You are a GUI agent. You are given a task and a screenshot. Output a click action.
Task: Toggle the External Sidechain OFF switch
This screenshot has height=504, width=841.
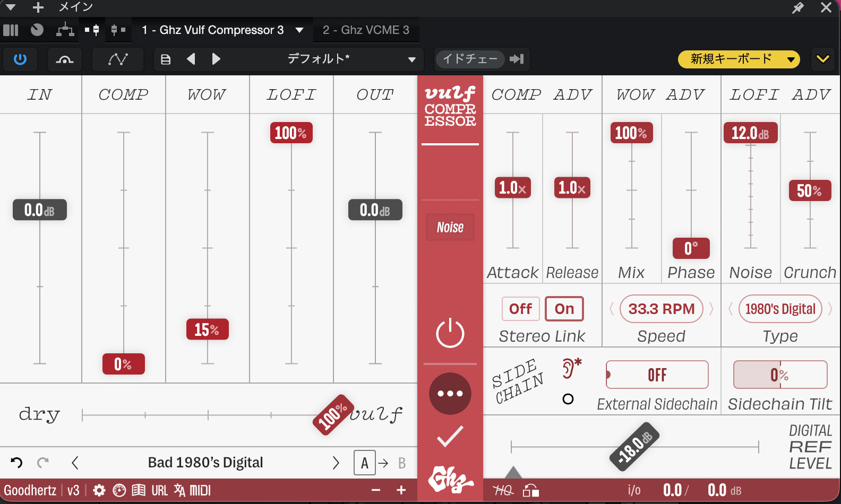(x=657, y=375)
